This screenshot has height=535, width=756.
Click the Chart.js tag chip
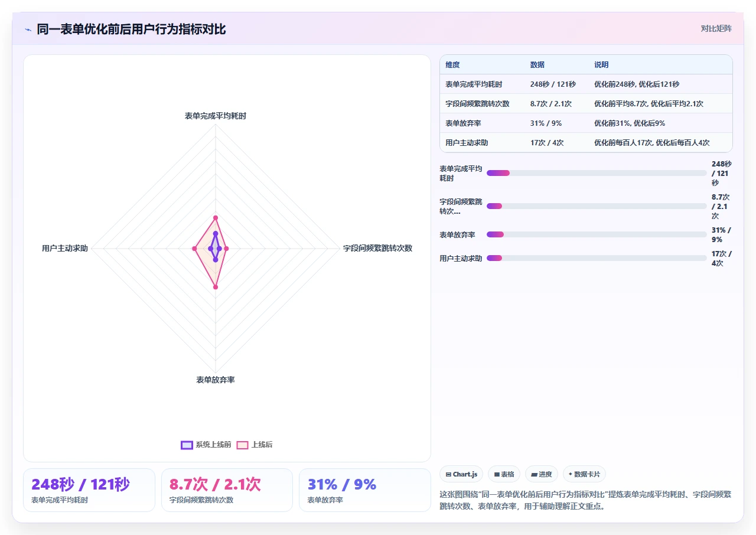tap(461, 474)
